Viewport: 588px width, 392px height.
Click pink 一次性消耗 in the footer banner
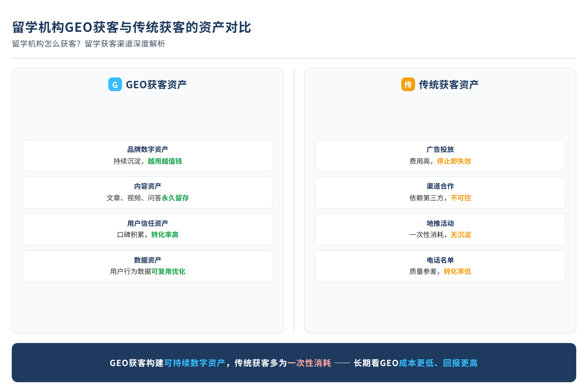point(309,363)
